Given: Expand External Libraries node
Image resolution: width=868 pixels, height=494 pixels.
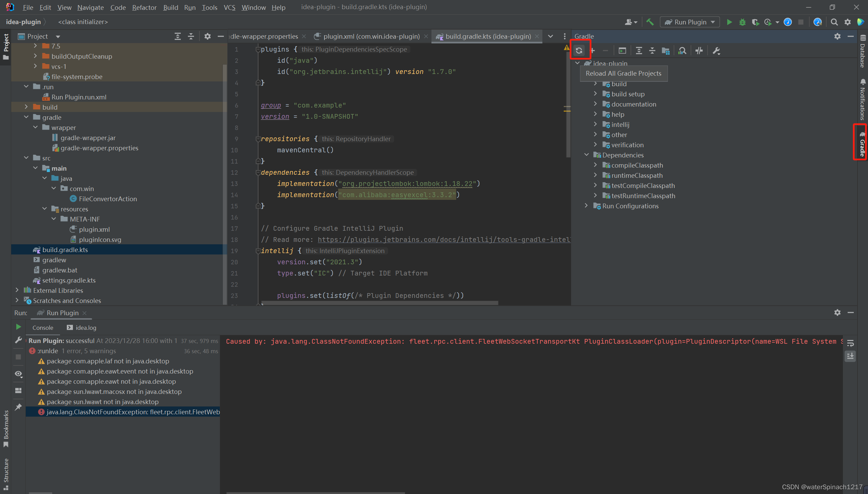Looking at the screenshot, I should point(17,290).
